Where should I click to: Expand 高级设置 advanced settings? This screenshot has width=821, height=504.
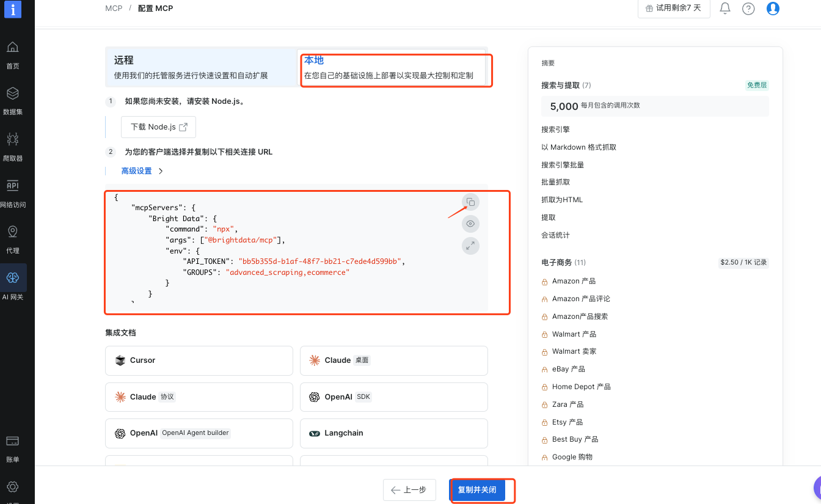click(x=142, y=171)
